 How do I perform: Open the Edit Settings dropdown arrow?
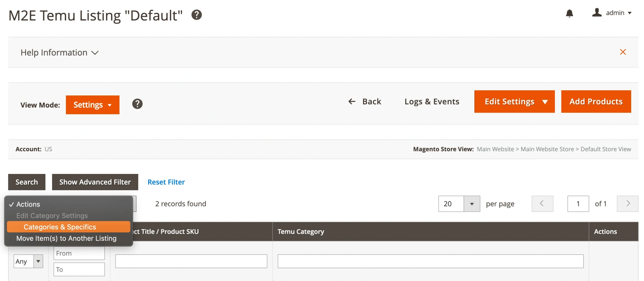[545, 102]
